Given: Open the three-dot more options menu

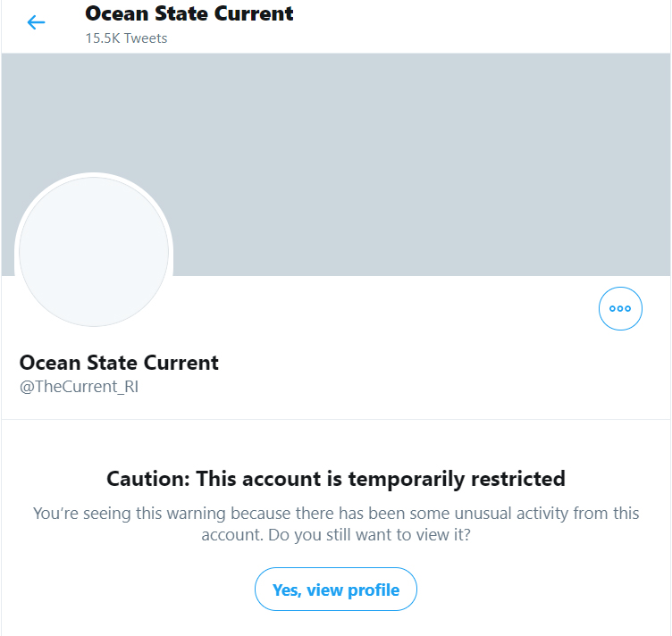Looking at the screenshot, I should point(620,308).
